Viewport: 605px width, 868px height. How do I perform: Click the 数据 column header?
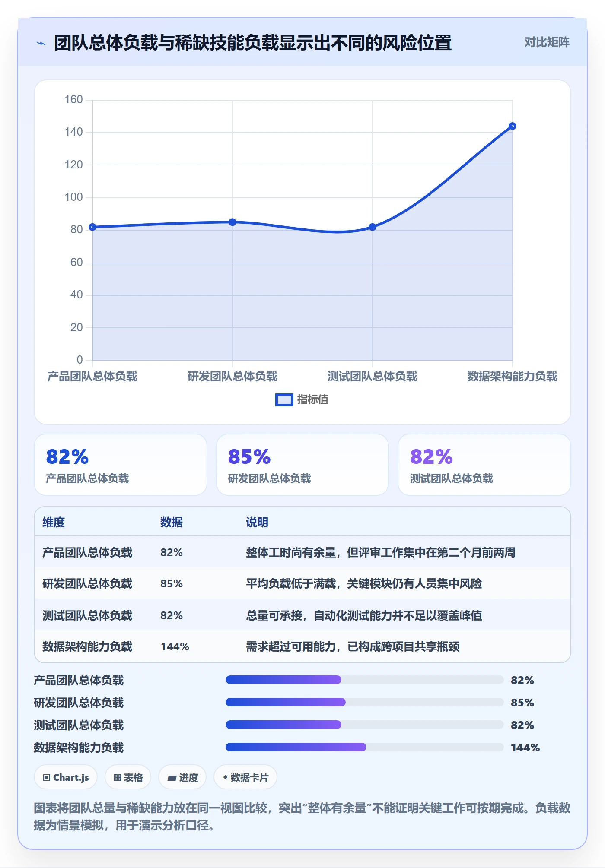coord(172,522)
